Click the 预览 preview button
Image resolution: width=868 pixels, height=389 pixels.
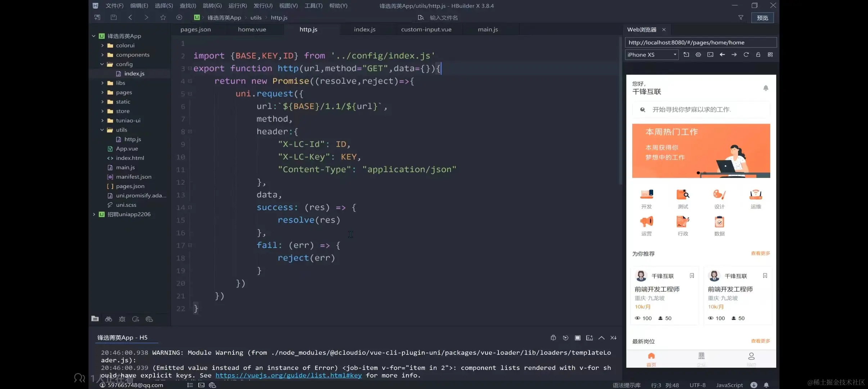[x=762, y=18]
